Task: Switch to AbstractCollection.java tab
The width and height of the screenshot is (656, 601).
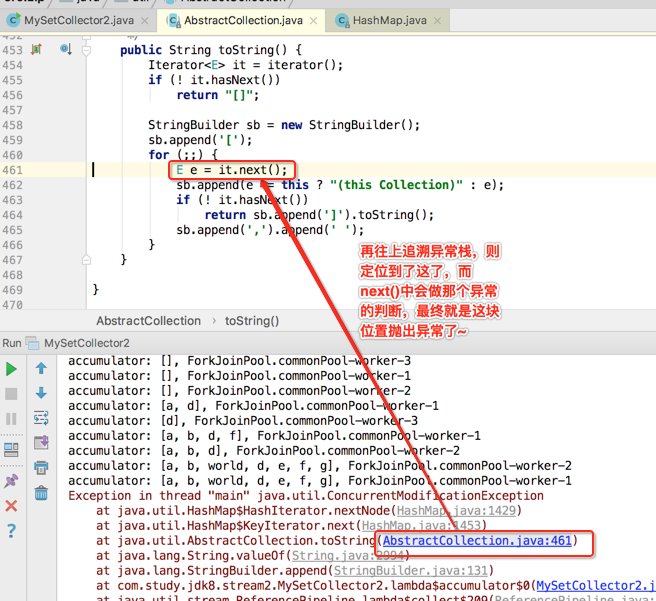Action: tap(242, 20)
